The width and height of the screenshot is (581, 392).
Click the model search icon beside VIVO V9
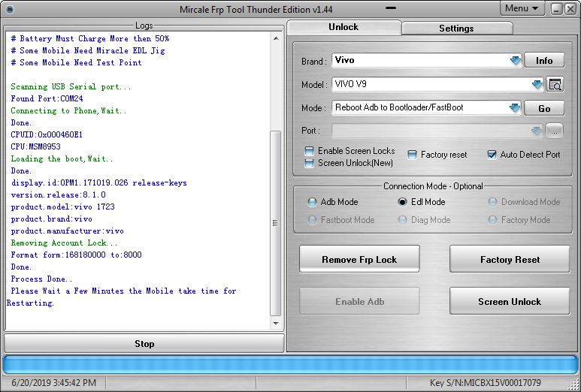tap(555, 85)
